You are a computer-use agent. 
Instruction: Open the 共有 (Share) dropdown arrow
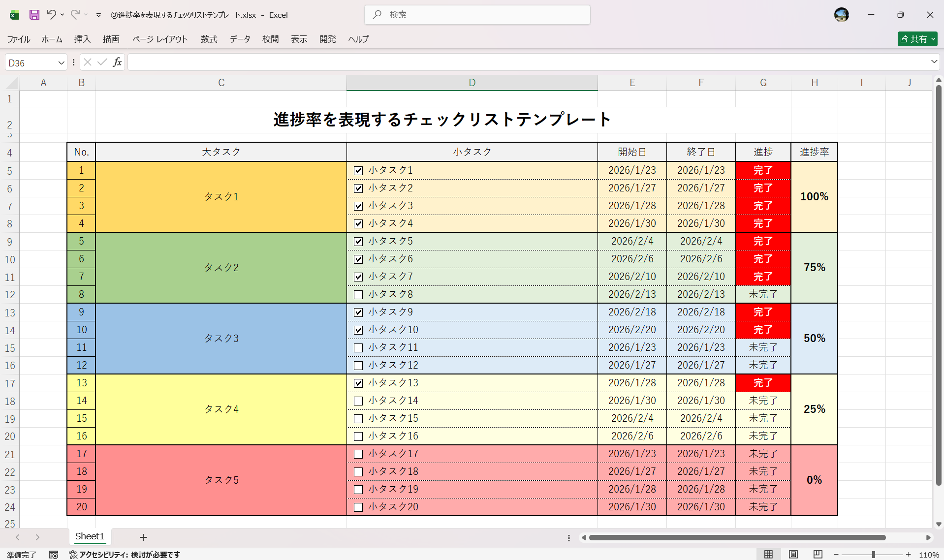point(933,39)
